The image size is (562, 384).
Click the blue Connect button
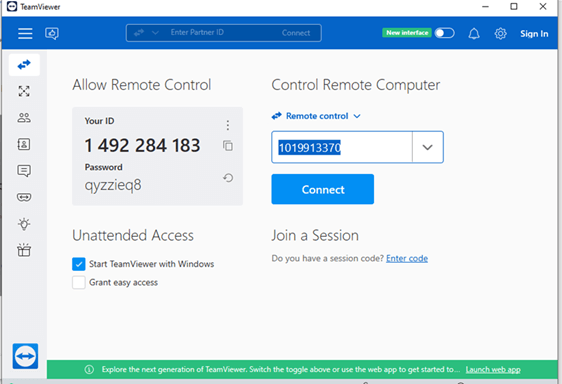tap(323, 189)
